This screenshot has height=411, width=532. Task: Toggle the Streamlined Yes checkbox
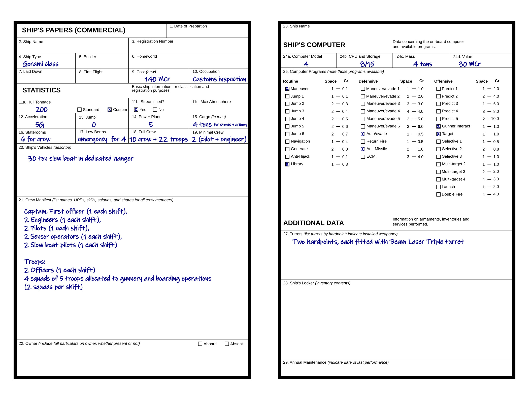coord(136,110)
